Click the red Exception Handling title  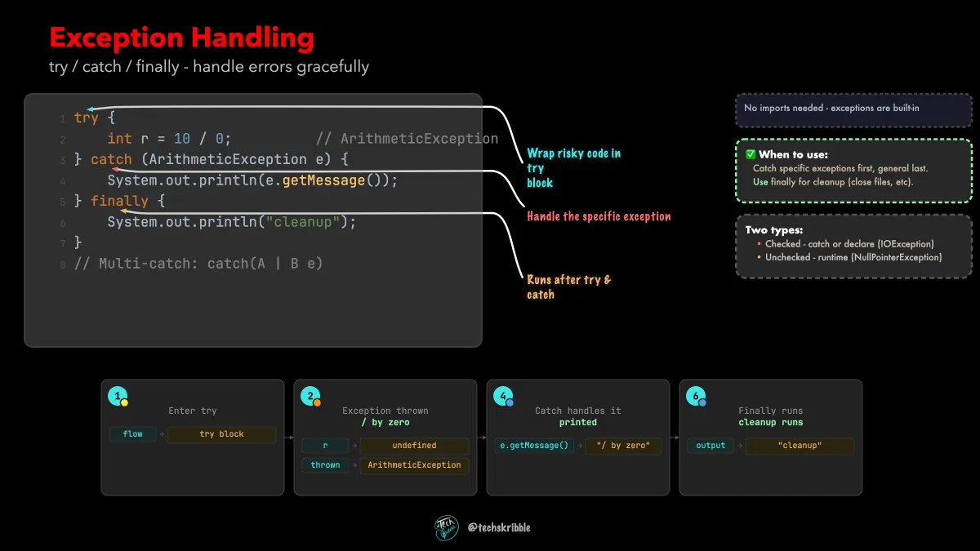(181, 38)
